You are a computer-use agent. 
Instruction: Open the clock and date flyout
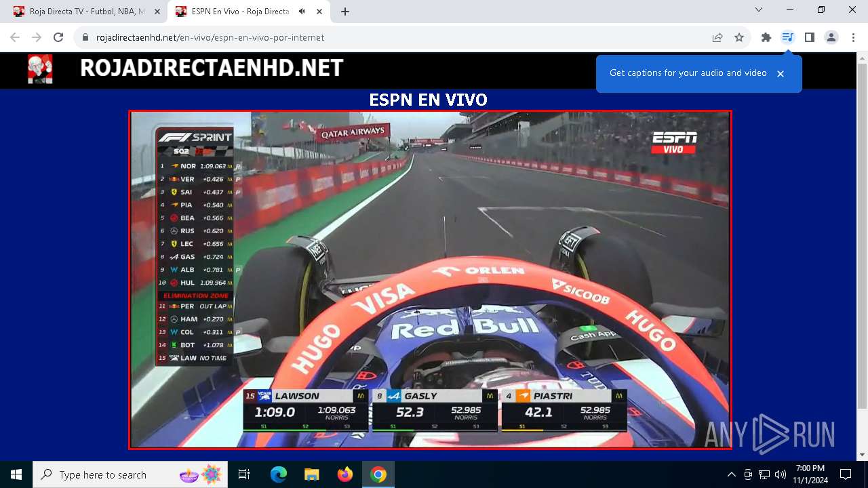tap(810, 474)
